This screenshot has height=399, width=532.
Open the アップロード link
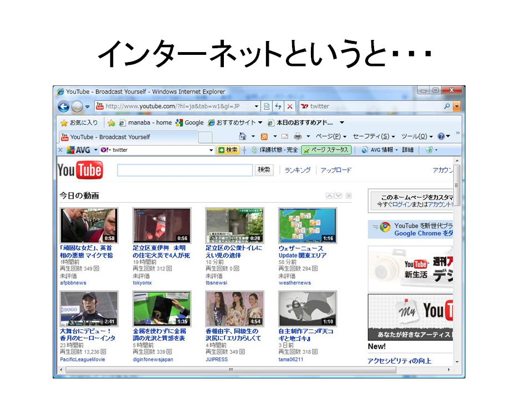tap(336, 170)
